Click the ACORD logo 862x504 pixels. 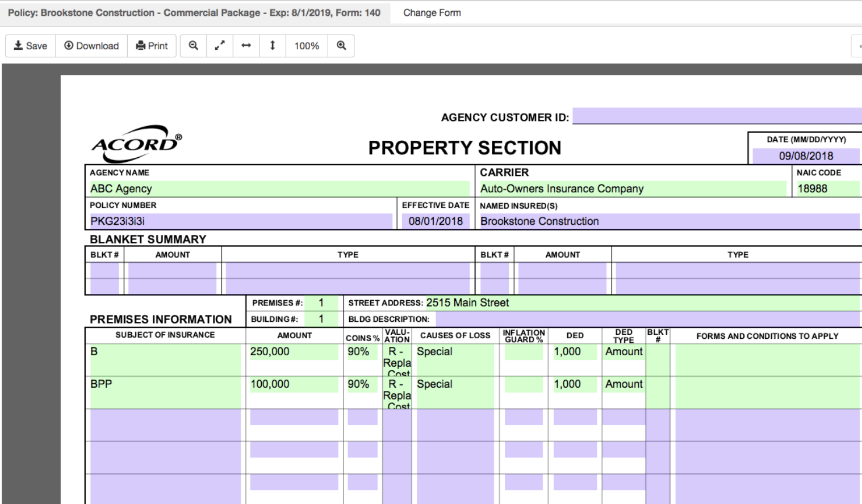tap(137, 144)
